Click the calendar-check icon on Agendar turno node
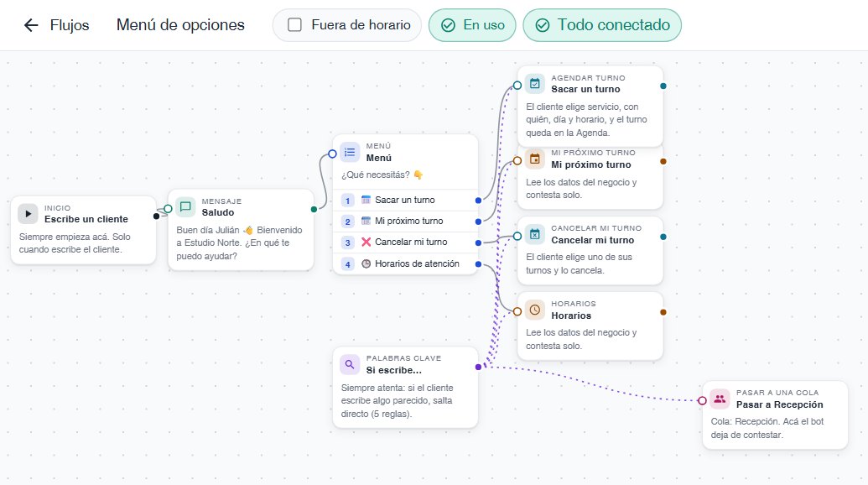The width and height of the screenshot is (868, 485). 535,84
